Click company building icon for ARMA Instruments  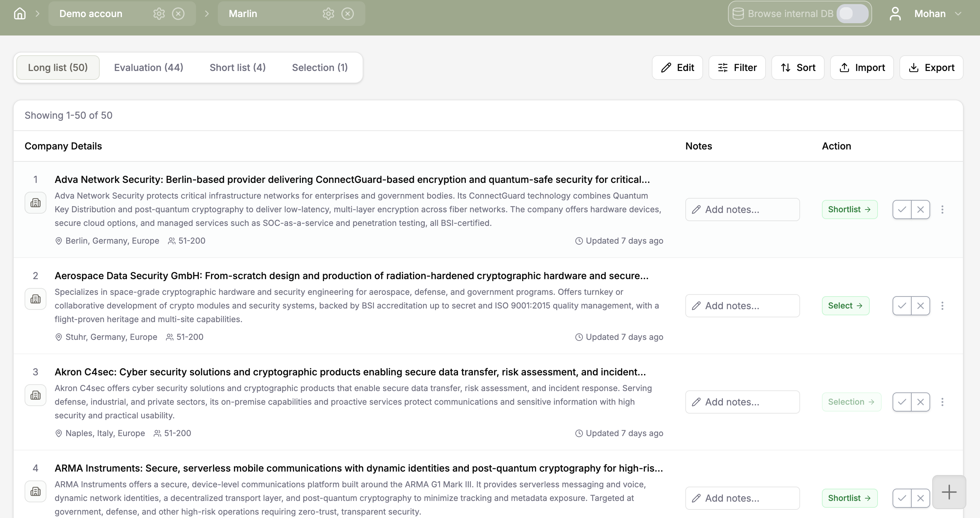[36, 491]
